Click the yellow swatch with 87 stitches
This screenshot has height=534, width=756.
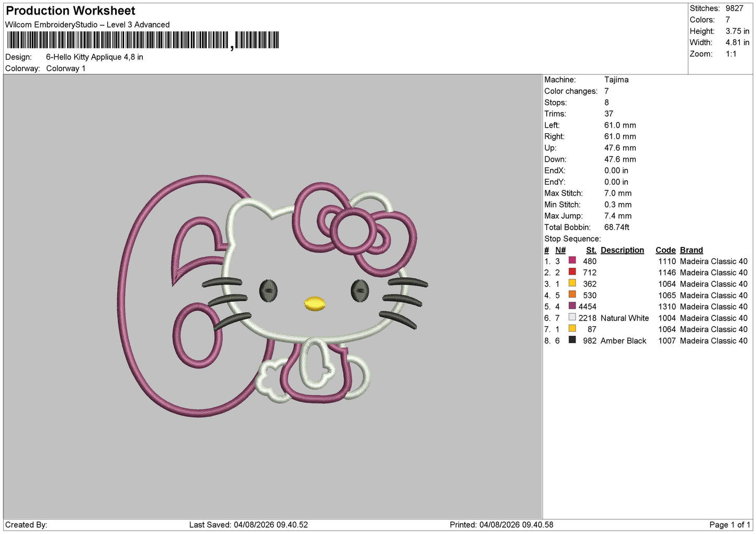pyautogui.click(x=572, y=328)
